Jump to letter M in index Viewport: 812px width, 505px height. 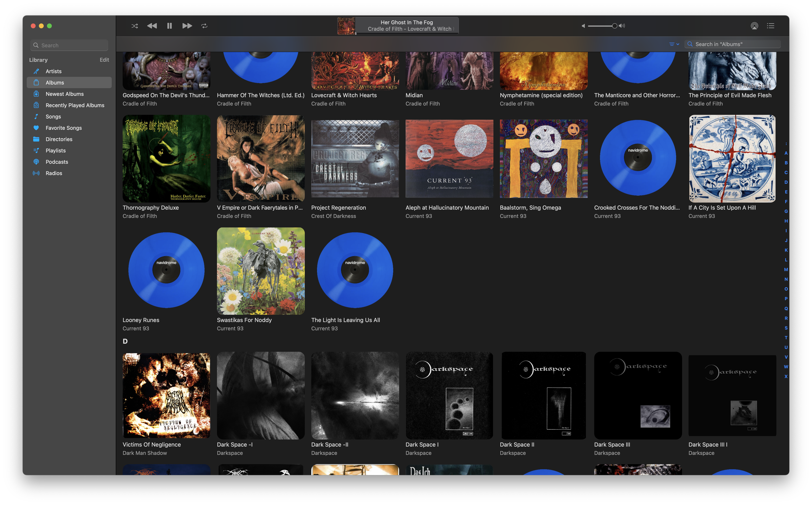(x=786, y=269)
